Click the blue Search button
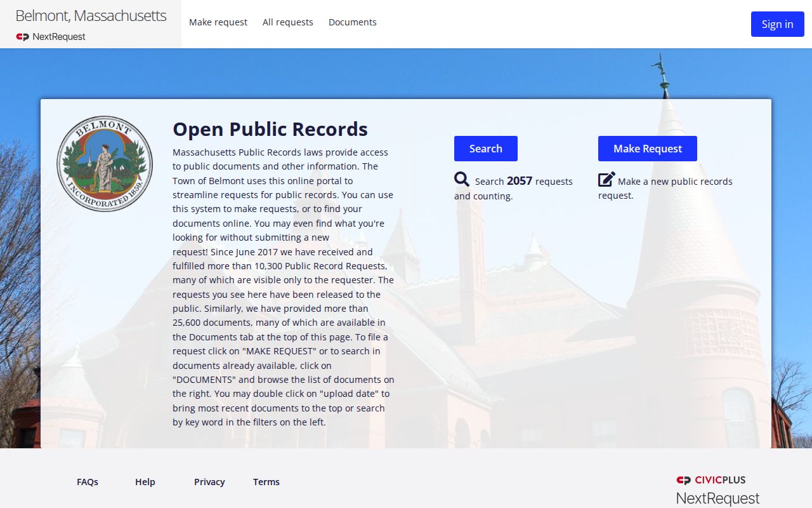Viewport: 812px width, 508px height. pyautogui.click(x=486, y=149)
